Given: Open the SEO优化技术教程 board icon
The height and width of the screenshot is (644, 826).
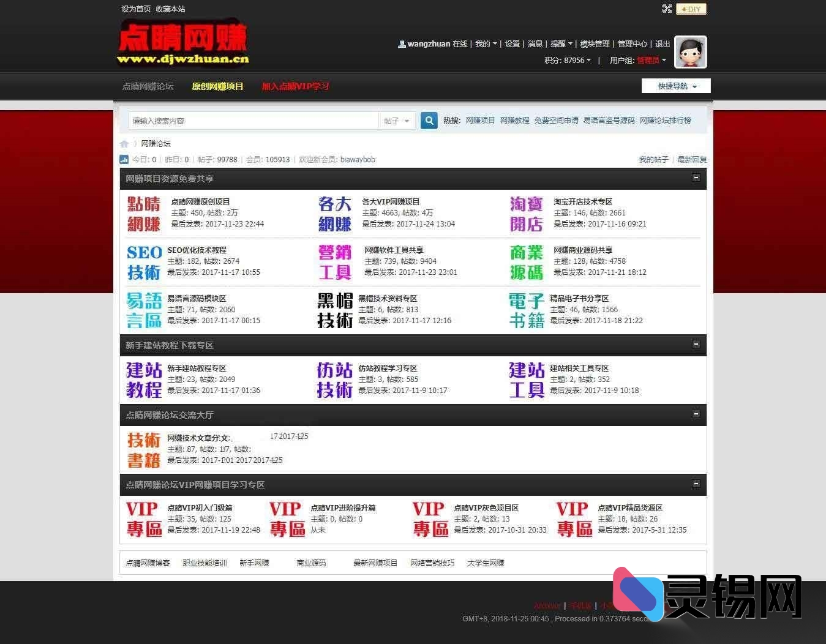Looking at the screenshot, I should (143, 261).
